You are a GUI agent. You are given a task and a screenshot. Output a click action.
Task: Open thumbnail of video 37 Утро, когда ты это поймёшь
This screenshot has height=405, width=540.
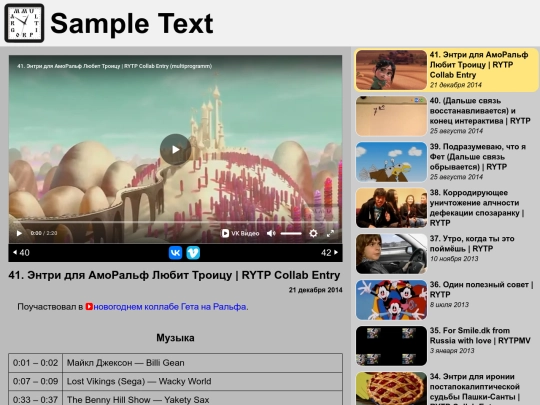tap(391, 254)
